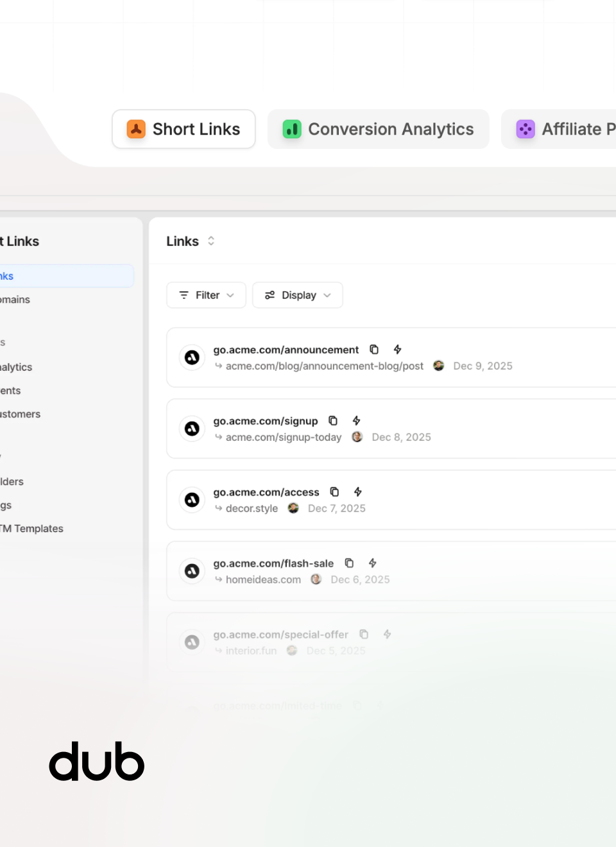Open destination interior.fun

251,651
